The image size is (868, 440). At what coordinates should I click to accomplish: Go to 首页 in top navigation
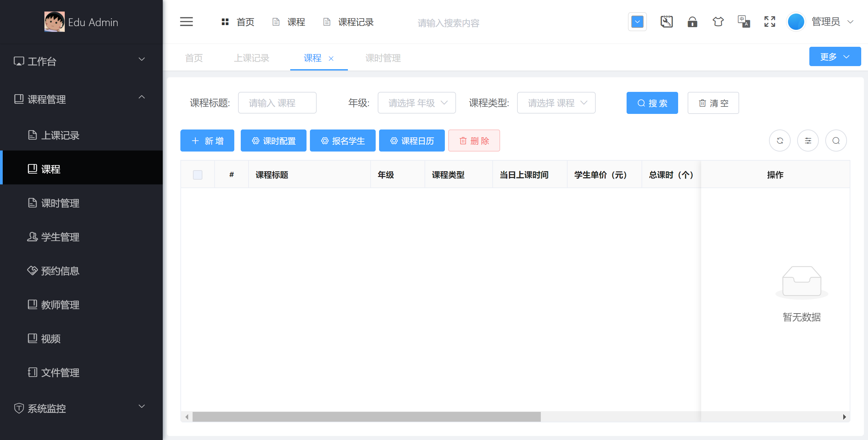pos(238,22)
